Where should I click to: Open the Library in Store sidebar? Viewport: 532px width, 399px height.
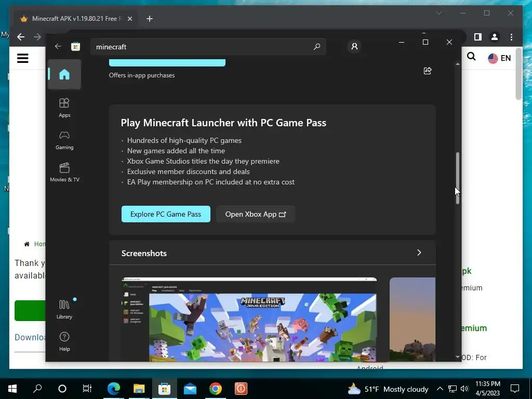[64, 309]
